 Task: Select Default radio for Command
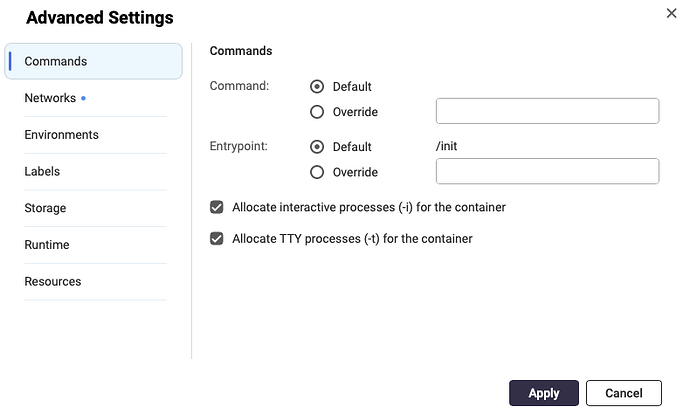[317, 87]
